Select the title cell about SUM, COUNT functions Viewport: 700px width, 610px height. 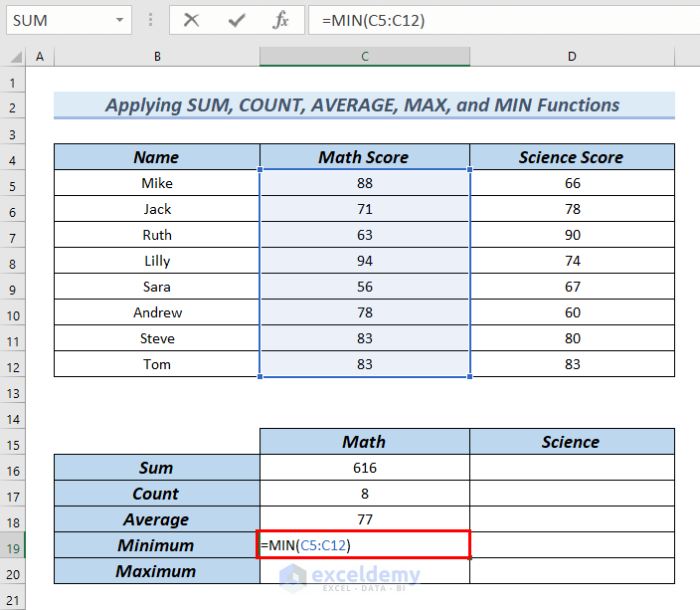pyautogui.click(x=363, y=105)
